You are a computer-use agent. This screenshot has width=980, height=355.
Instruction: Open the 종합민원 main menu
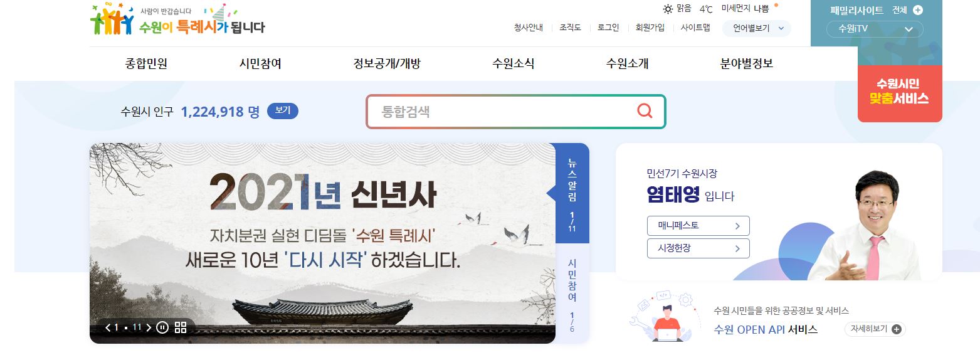(x=146, y=63)
